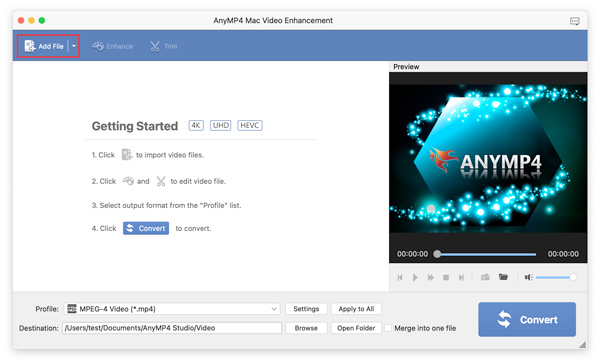The image size is (600, 364).
Task: Open the Enhance tool
Action: coord(112,46)
